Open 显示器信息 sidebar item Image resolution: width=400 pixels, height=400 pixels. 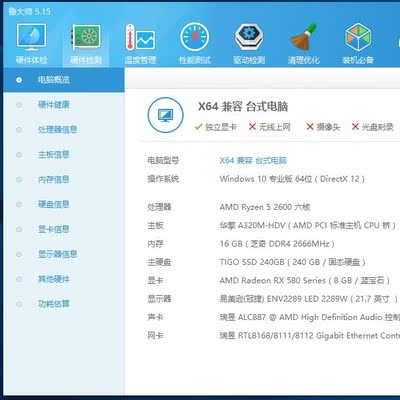click(57, 254)
